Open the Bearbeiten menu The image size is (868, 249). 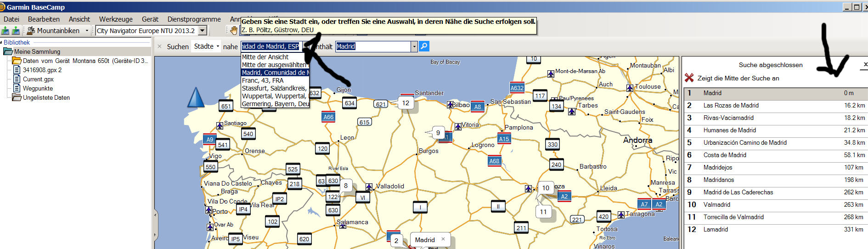[x=44, y=19]
